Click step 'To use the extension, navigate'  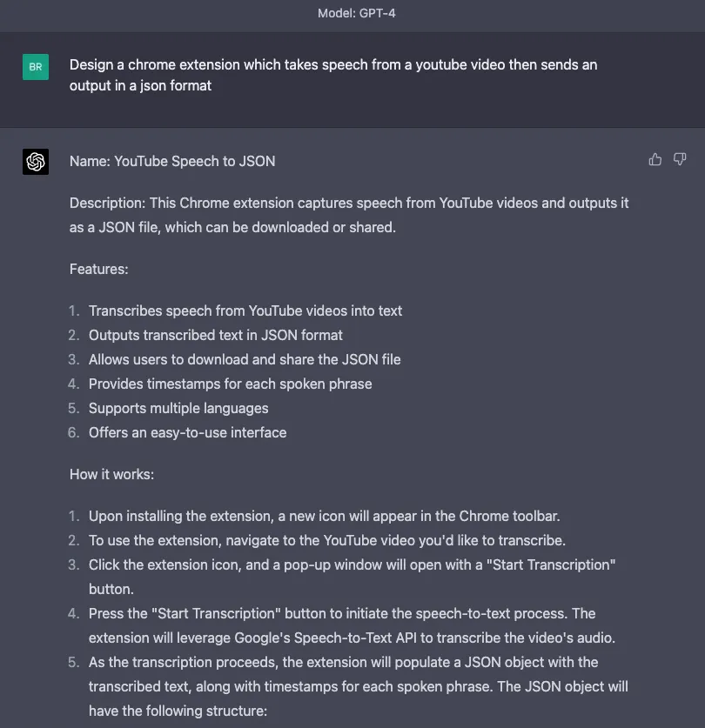point(327,540)
